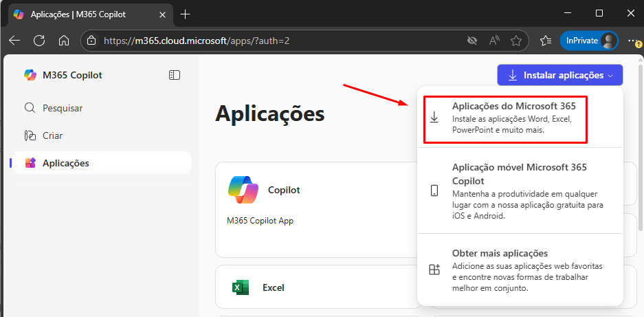Open the browser Settings and more menu

click(x=633, y=41)
